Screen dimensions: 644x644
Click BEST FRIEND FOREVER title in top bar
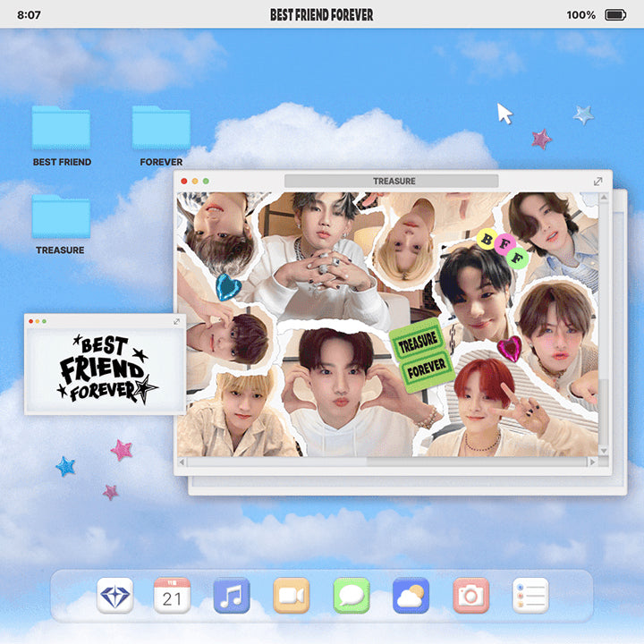322,15
